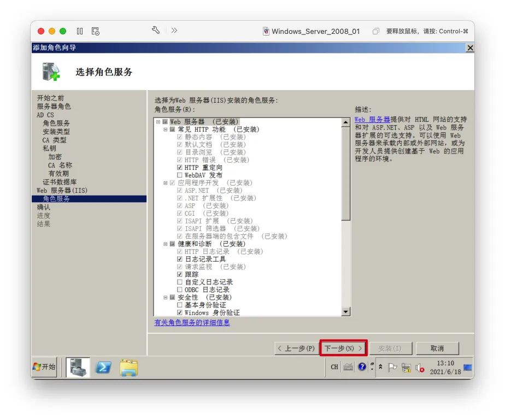
Task: Show hidden tray icons with the up arrows
Action: coord(380,366)
